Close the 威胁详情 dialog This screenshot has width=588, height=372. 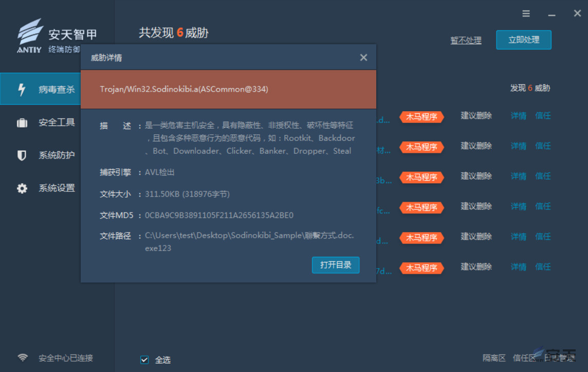[363, 58]
